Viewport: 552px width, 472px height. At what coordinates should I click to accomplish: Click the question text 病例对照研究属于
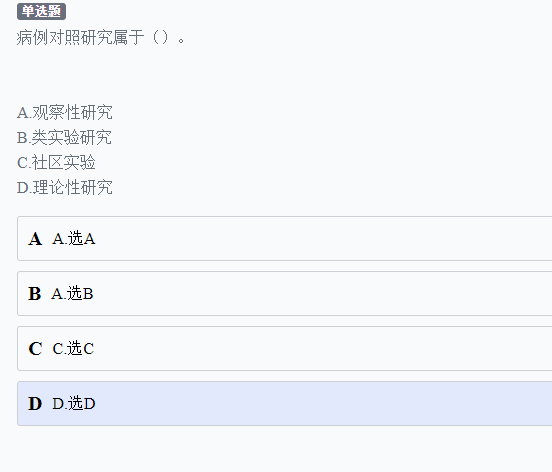pyautogui.click(x=80, y=37)
